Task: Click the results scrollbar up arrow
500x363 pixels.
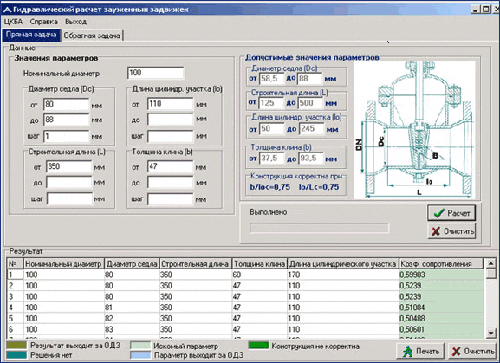Action: [491, 264]
